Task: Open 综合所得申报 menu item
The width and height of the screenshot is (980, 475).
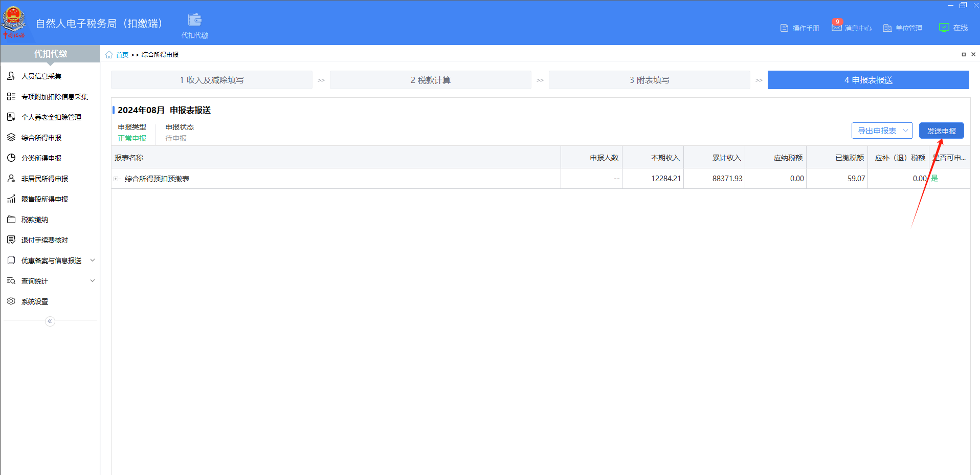Action: tap(50, 137)
